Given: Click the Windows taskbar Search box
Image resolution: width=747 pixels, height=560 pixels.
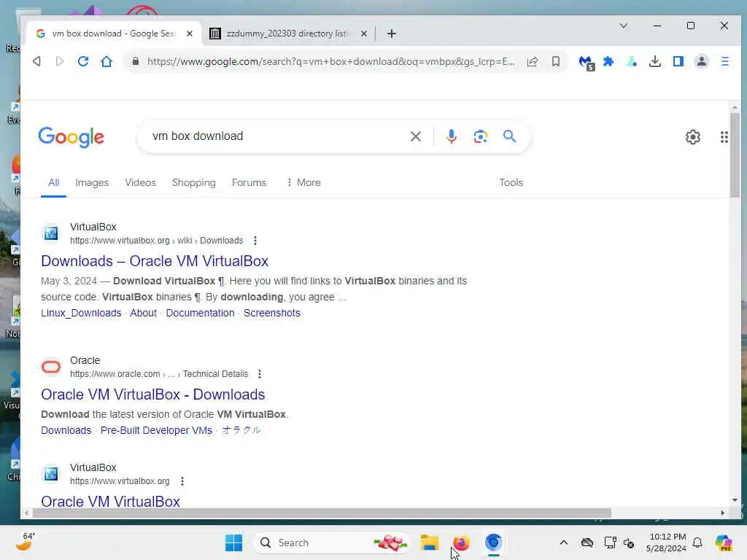Looking at the screenshot, I should pos(331,542).
